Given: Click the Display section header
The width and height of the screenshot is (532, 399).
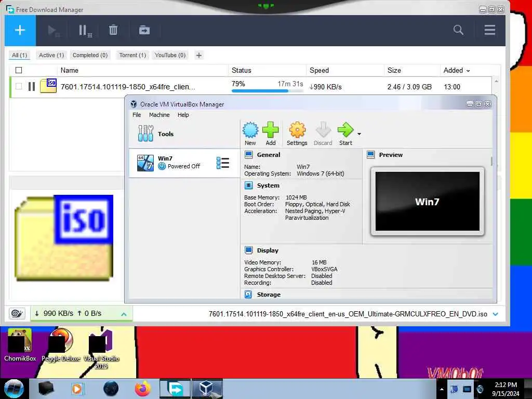Looking at the screenshot, I should pos(268,250).
